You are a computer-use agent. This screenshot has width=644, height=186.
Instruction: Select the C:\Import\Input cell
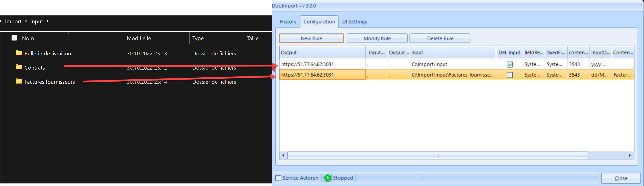pyautogui.click(x=453, y=64)
